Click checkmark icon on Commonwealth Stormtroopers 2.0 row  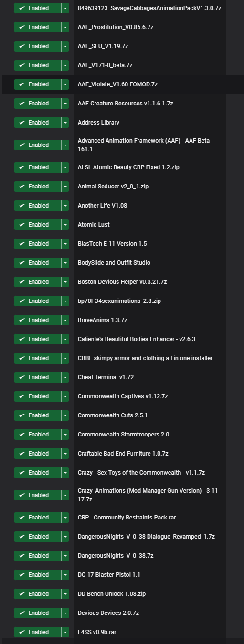tap(21, 435)
